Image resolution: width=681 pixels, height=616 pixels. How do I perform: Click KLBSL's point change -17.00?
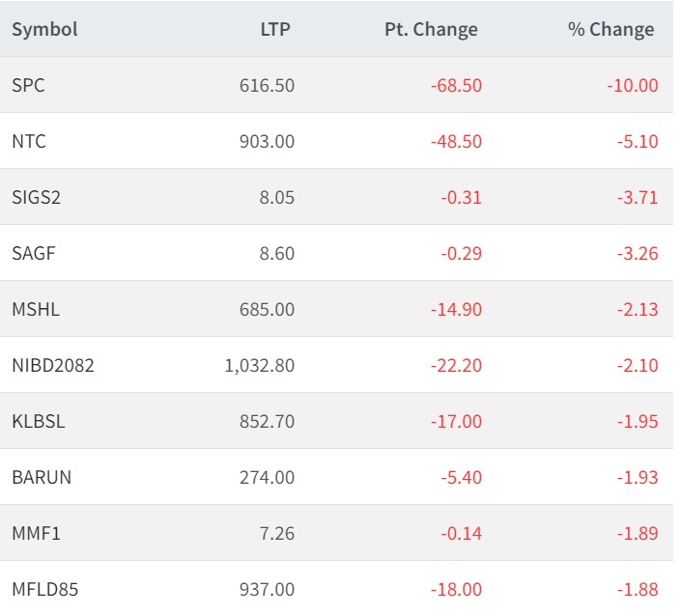456,421
